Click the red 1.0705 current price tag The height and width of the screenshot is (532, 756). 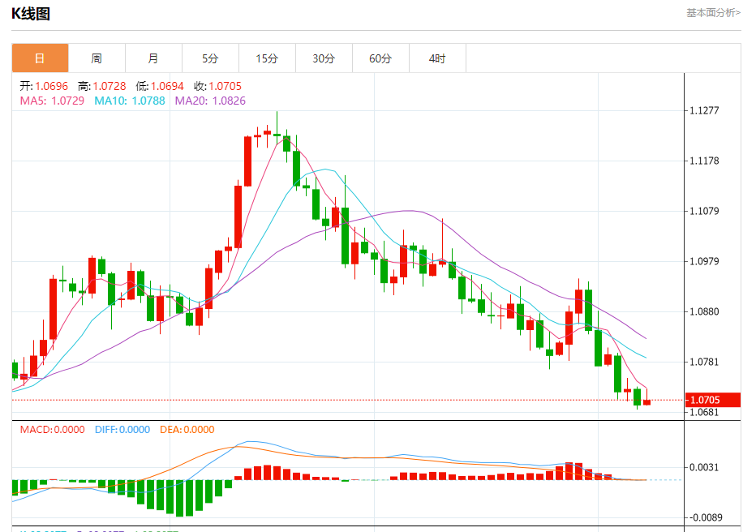tap(713, 400)
